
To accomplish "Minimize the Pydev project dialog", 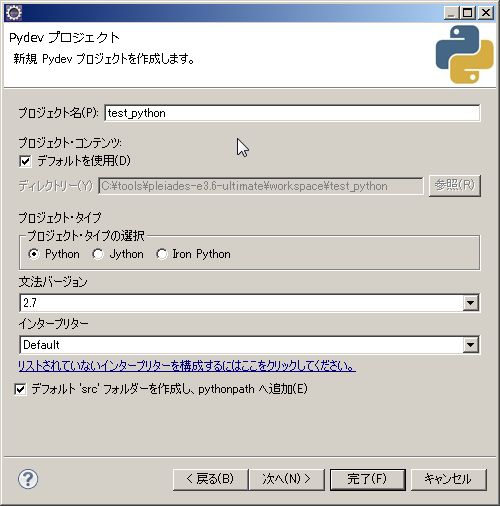I will pos(452,13).
